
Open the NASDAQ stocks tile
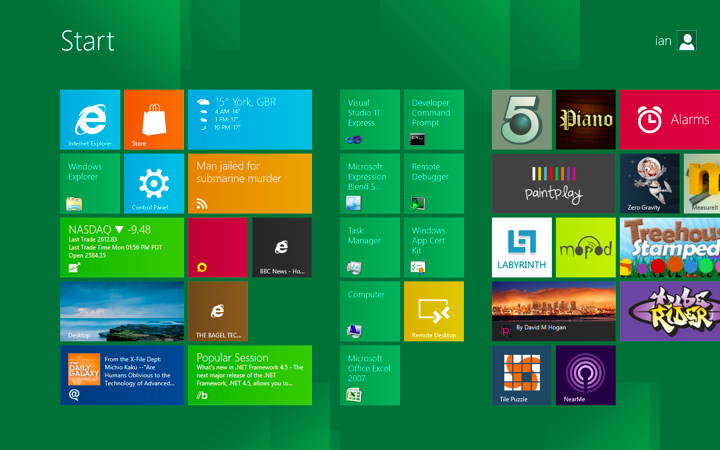coord(122,247)
